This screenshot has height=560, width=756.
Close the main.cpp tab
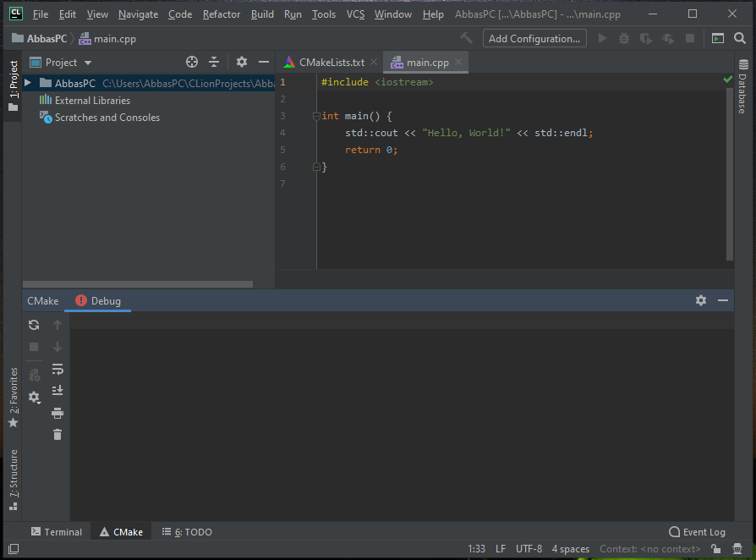pyautogui.click(x=458, y=62)
